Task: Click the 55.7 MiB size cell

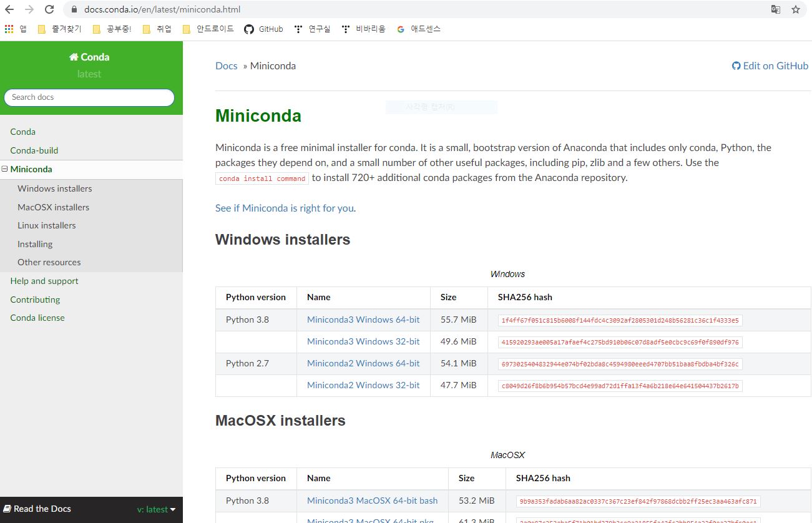Action: (459, 320)
